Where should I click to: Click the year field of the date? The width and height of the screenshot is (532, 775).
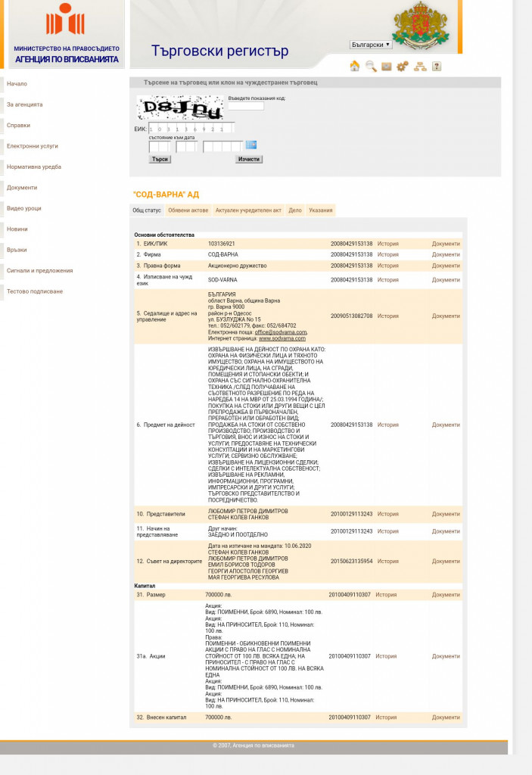pos(223,146)
